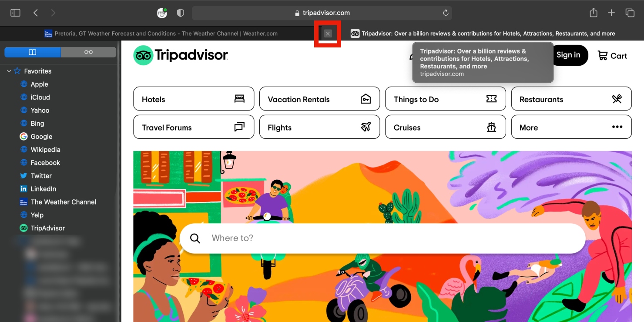Switch sidebar to Reading List view
Screen dimensions: 644x322
pyautogui.click(x=89, y=52)
